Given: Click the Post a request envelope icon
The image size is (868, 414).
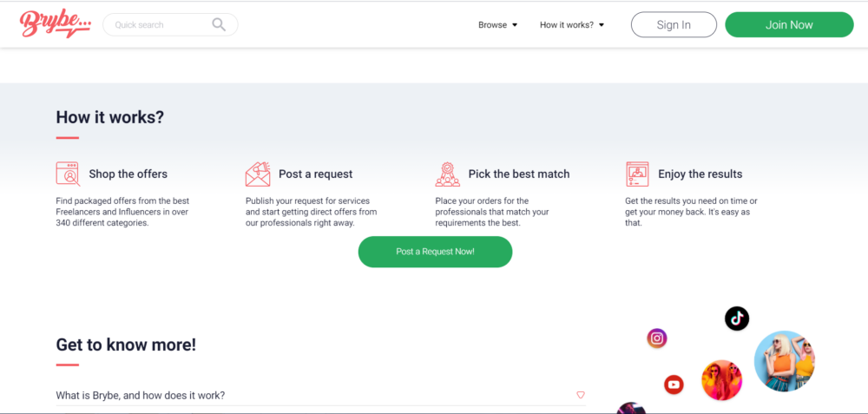Looking at the screenshot, I should (x=258, y=174).
